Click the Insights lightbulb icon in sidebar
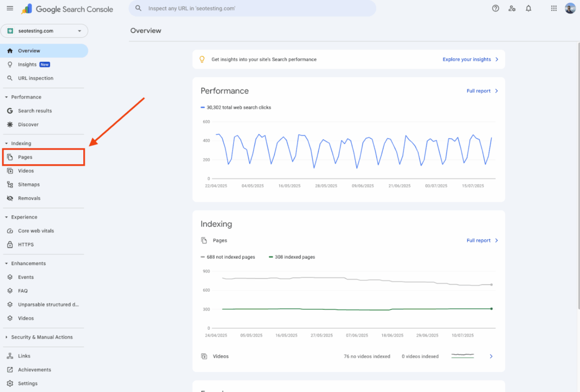This screenshot has height=392, width=580. tap(10, 65)
